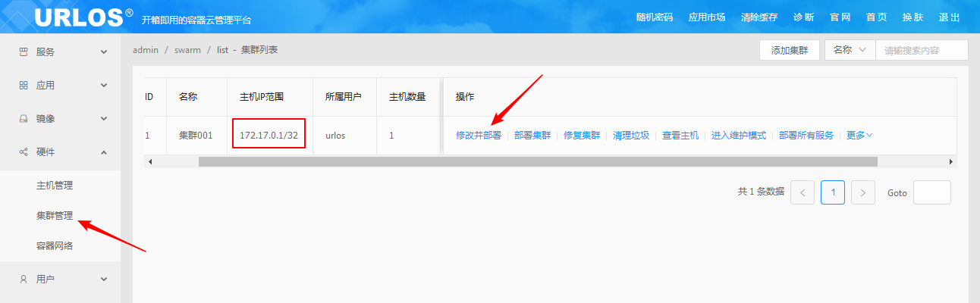Viewport: 980px width, 303px height.
Task: Click the 清理垃圾 link
Action: pos(631,136)
